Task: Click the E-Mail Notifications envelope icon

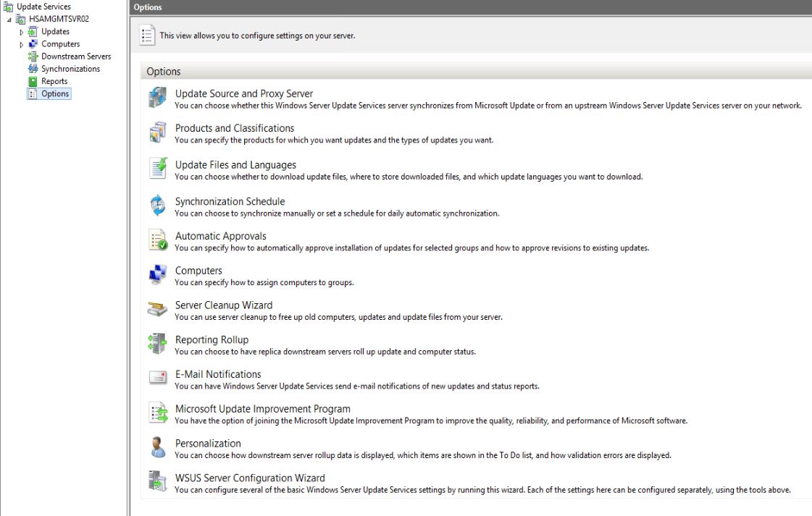Action: [157, 377]
